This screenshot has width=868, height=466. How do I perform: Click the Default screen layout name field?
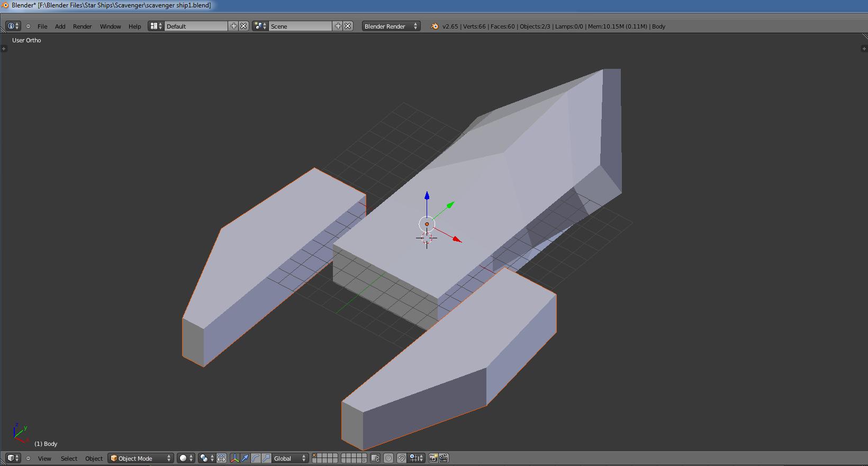click(x=196, y=26)
